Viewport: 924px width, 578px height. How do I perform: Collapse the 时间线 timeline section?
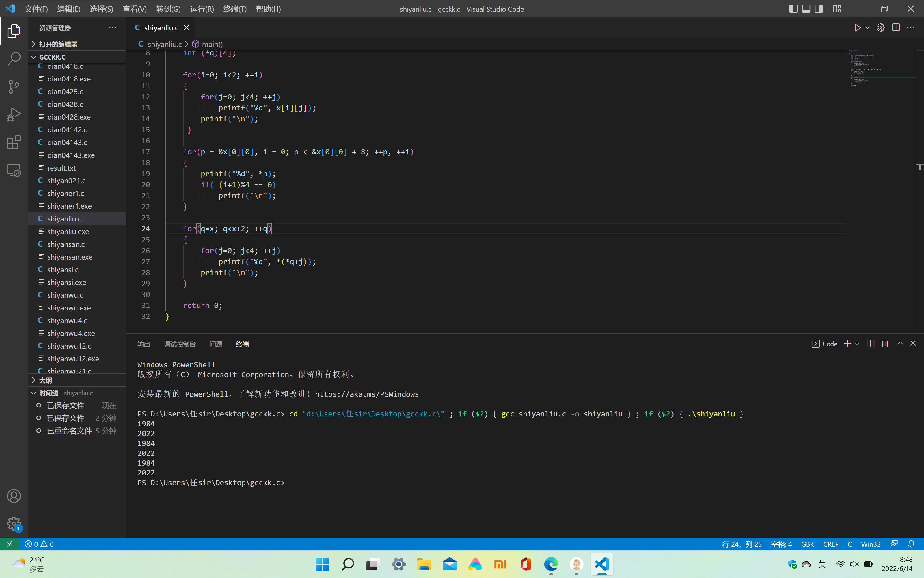(x=77, y=393)
